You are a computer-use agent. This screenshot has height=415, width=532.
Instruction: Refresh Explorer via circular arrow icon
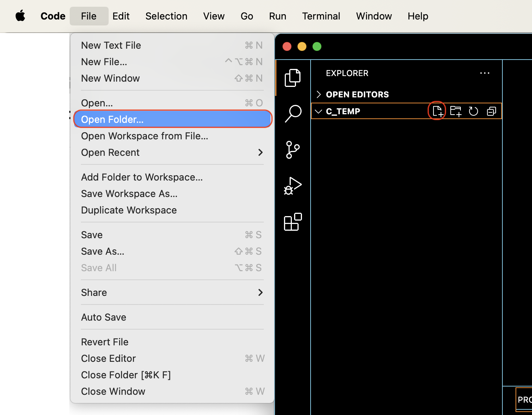(474, 111)
